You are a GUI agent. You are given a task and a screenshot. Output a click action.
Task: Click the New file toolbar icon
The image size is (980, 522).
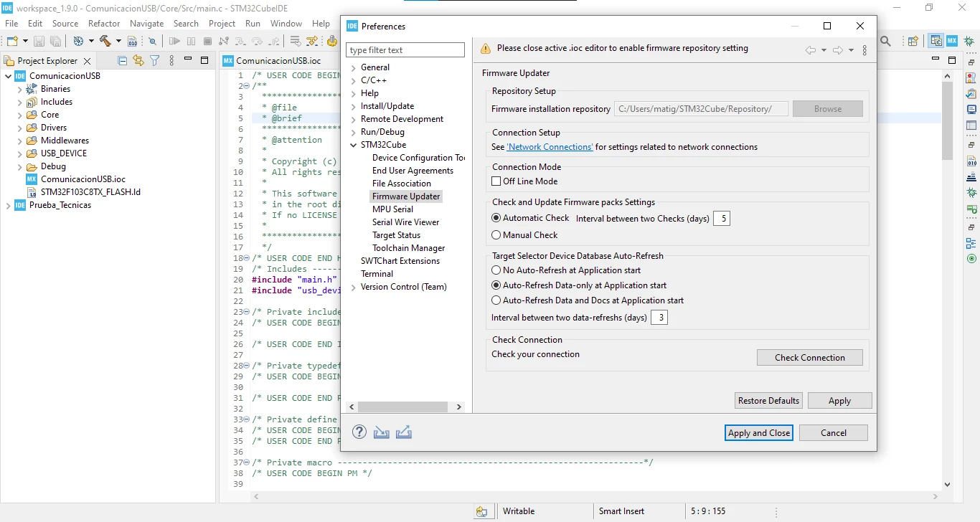click(12, 42)
